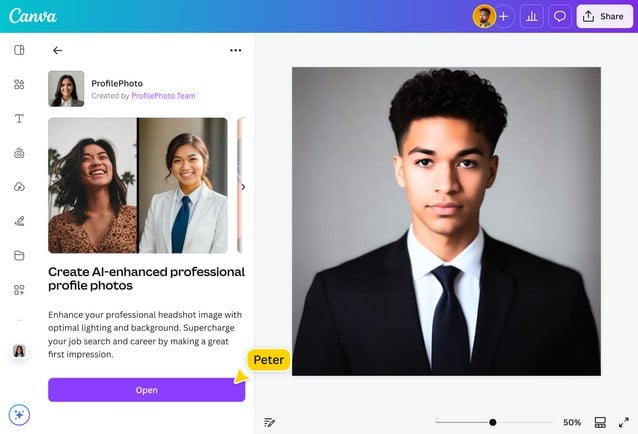Viewport: 638px width, 434px height.
Task: Open the analytics bar chart icon
Action: point(532,17)
